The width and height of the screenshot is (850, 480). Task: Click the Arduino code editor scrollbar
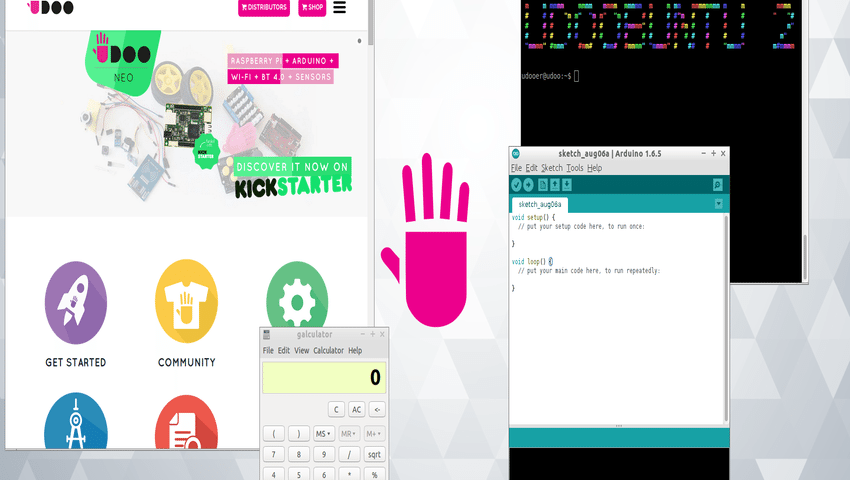click(726, 320)
